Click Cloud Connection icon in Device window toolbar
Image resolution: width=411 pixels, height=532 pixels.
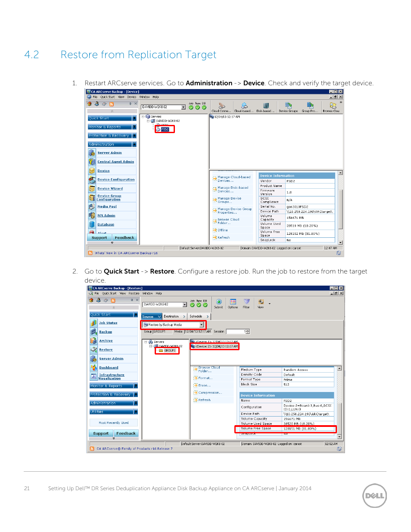click(x=221, y=106)
